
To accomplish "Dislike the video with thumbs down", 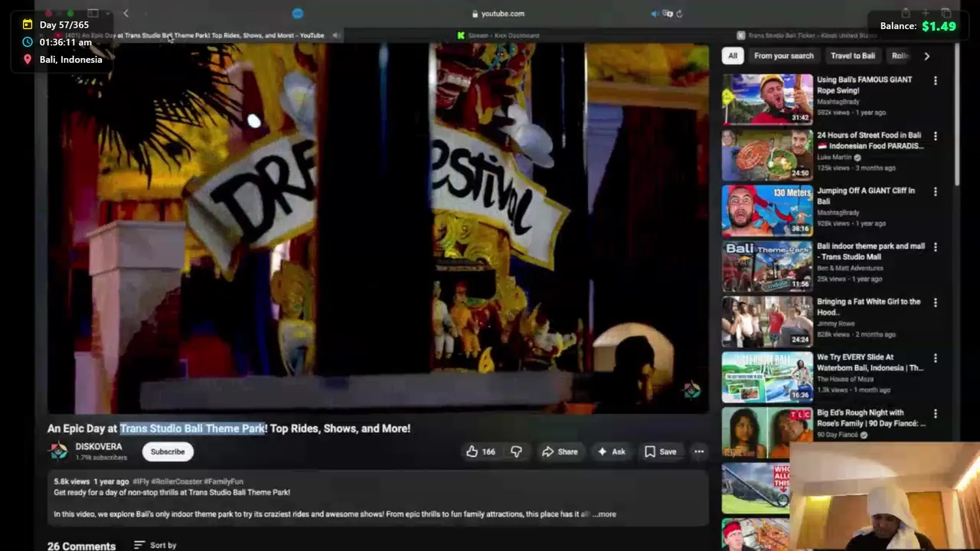I will (x=516, y=452).
